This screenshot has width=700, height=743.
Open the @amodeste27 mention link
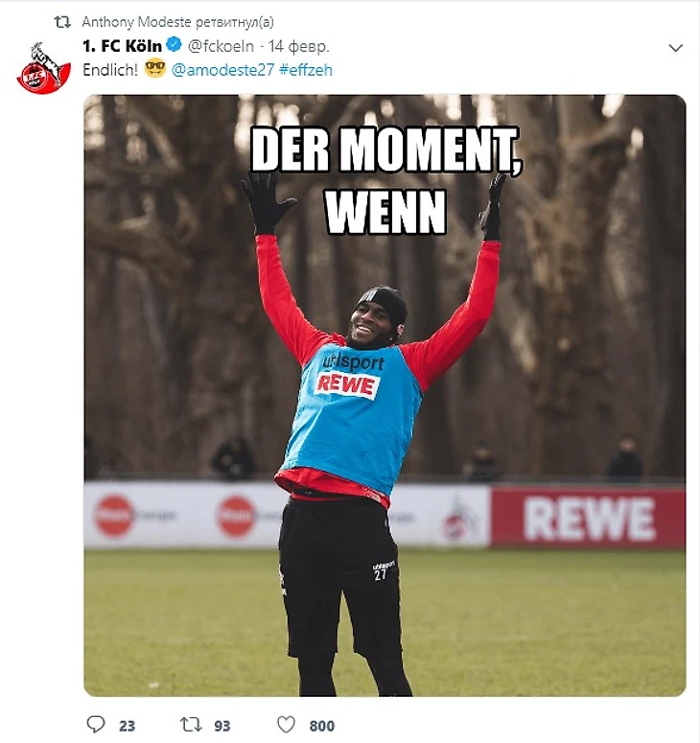[x=222, y=70]
